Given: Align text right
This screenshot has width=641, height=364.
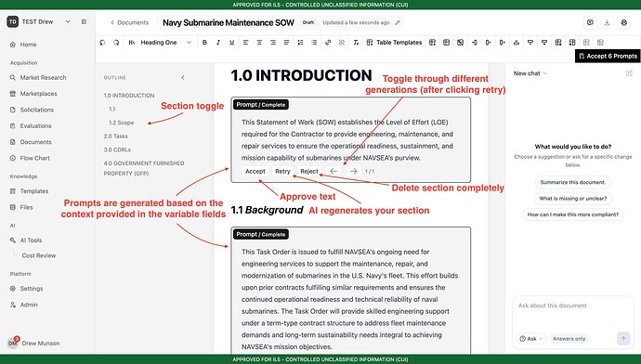Looking at the screenshot, I should click(x=273, y=43).
